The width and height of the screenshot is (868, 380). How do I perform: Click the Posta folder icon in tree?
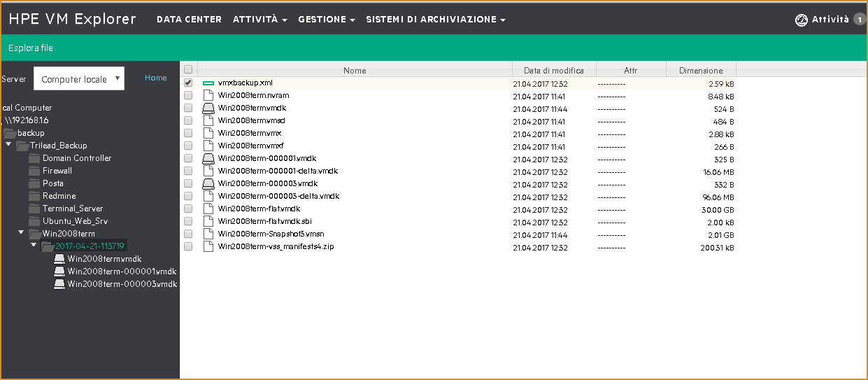click(34, 183)
